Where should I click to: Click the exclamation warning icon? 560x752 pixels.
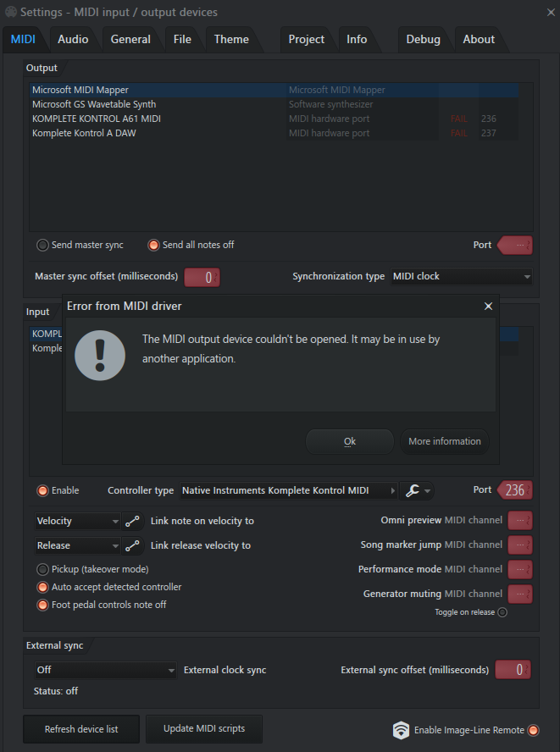[x=100, y=356]
